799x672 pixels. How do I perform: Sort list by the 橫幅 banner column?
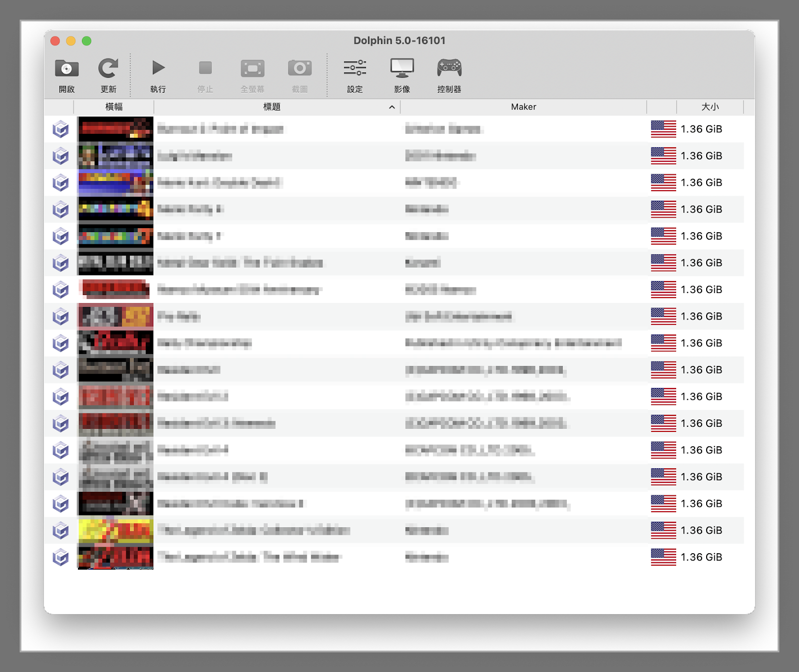pos(114,107)
